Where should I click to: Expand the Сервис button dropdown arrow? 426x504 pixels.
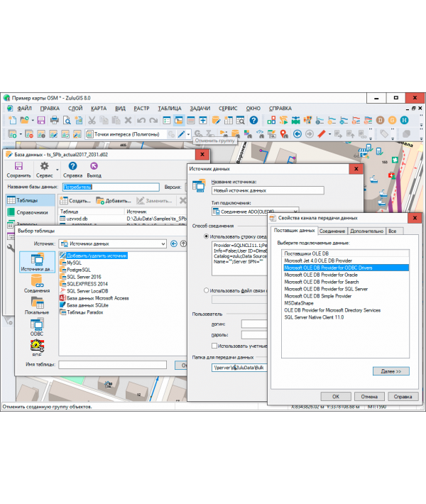(x=58, y=170)
